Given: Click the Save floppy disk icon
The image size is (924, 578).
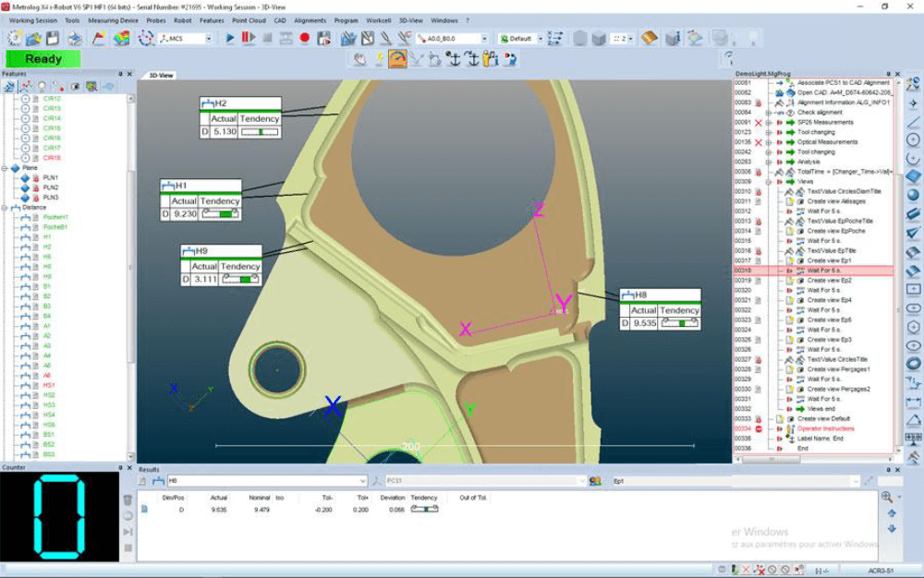Looking at the screenshot, I should coord(53,38).
